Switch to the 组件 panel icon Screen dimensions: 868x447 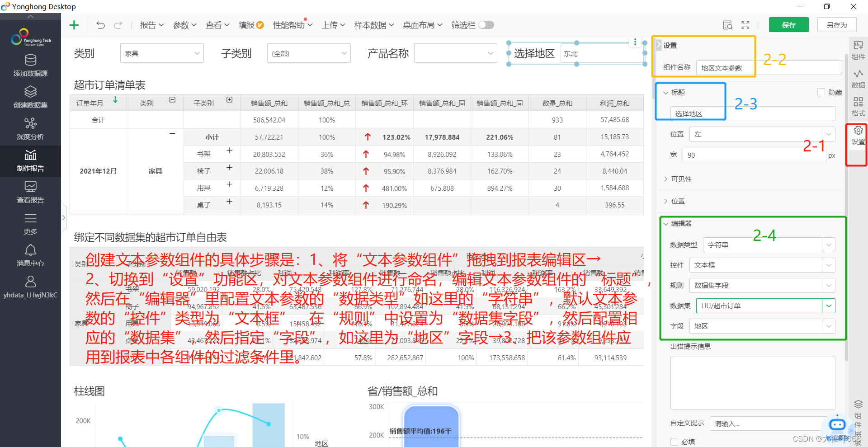point(858,50)
